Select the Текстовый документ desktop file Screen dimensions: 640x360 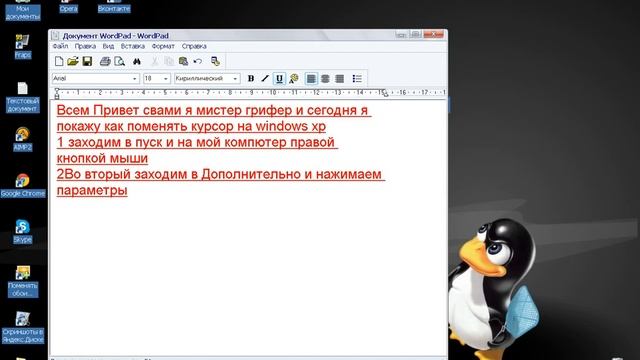pos(22,97)
